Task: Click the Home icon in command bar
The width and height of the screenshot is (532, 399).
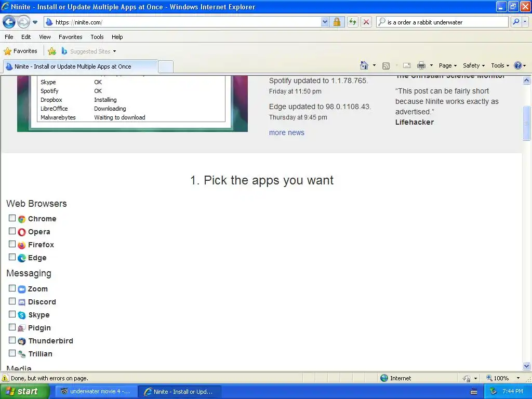Action: coord(364,65)
